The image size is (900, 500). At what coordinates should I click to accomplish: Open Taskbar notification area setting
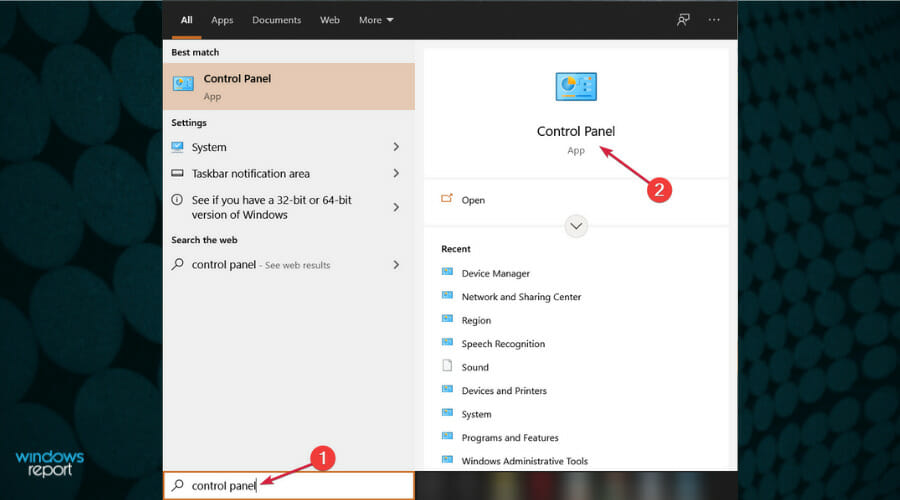coord(289,173)
